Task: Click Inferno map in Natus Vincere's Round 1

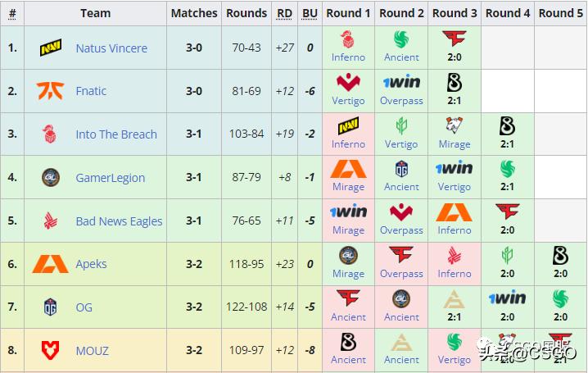Action: (x=348, y=57)
